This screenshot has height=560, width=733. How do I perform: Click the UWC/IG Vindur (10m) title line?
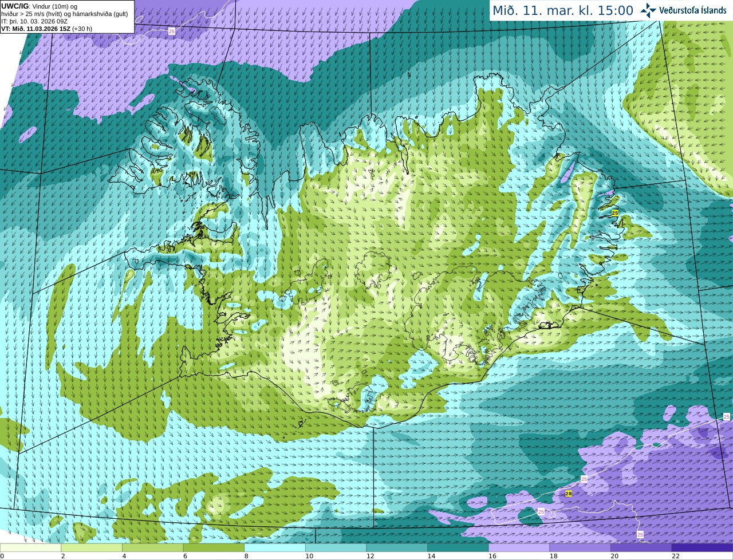point(40,6)
